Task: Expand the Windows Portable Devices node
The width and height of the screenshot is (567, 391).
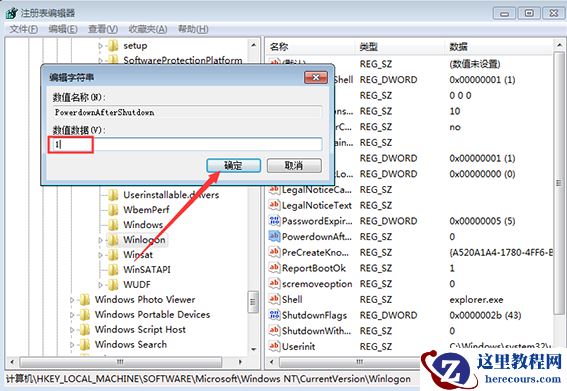Action: (x=72, y=315)
